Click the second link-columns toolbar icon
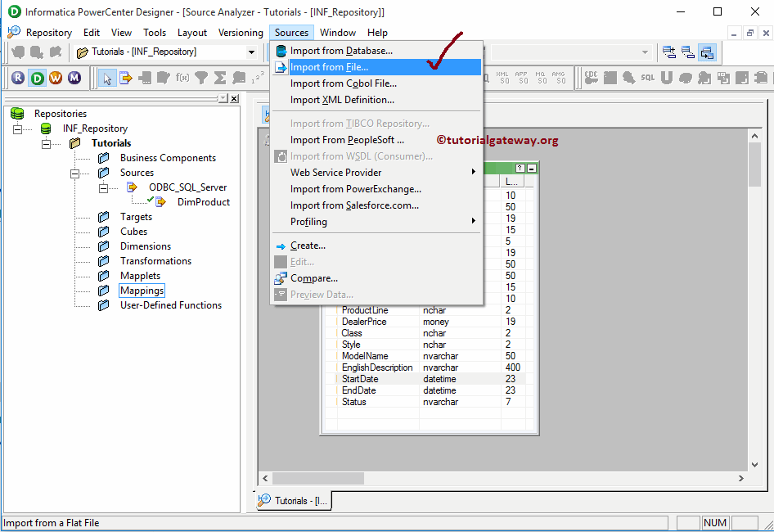Image resolution: width=774 pixels, height=532 pixels. pos(688,52)
